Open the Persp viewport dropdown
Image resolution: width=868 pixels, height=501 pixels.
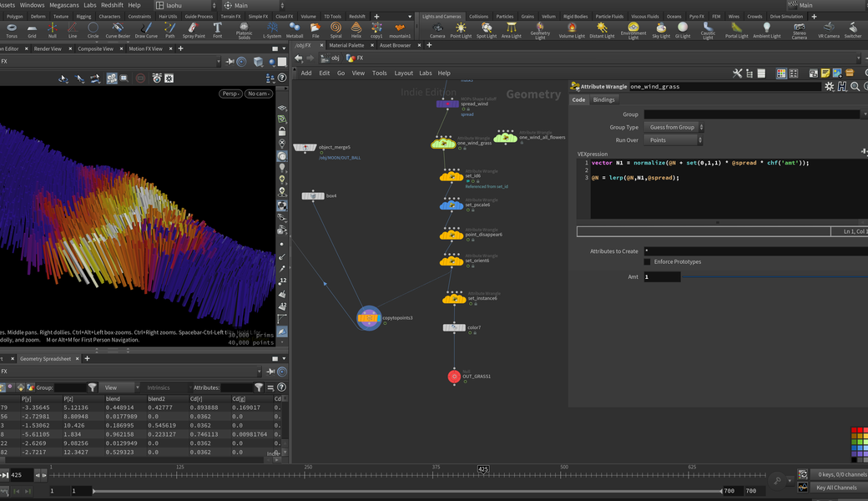tap(231, 94)
